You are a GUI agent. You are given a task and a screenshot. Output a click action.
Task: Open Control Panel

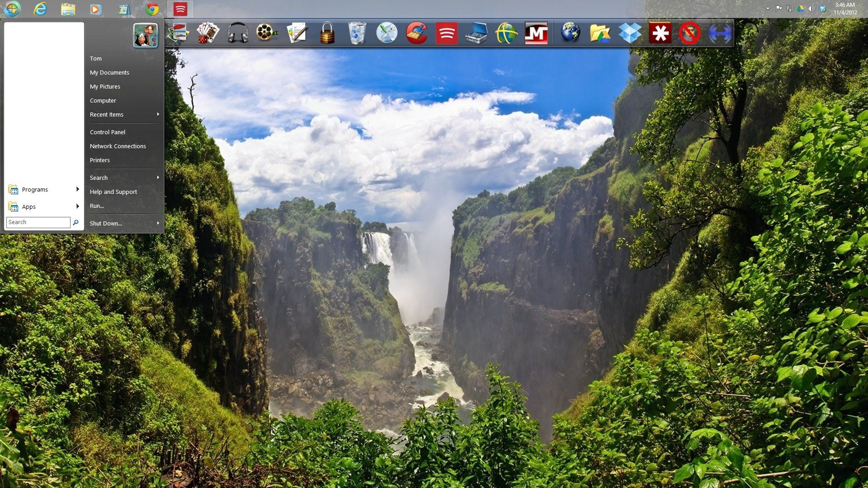[125, 132]
